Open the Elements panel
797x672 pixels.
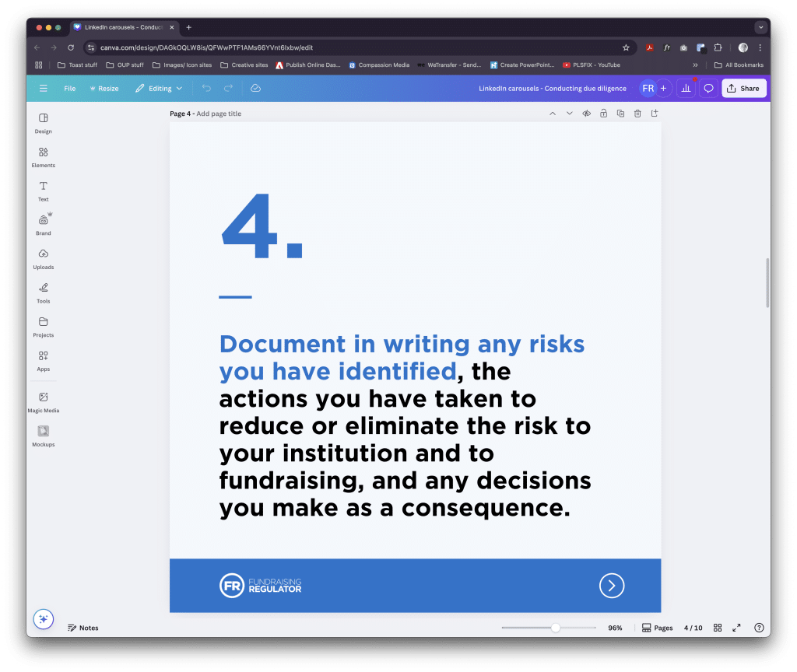click(43, 157)
